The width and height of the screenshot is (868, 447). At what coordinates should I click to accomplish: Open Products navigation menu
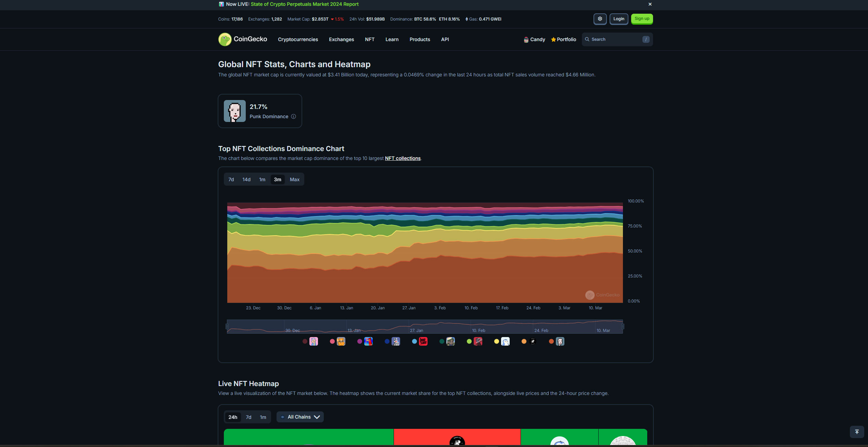tap(420, 39)
